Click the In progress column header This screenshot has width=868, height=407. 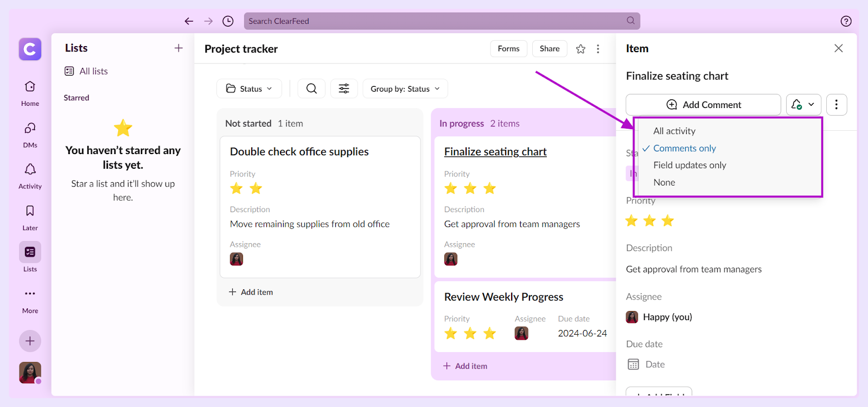click(x=462, y=123)
